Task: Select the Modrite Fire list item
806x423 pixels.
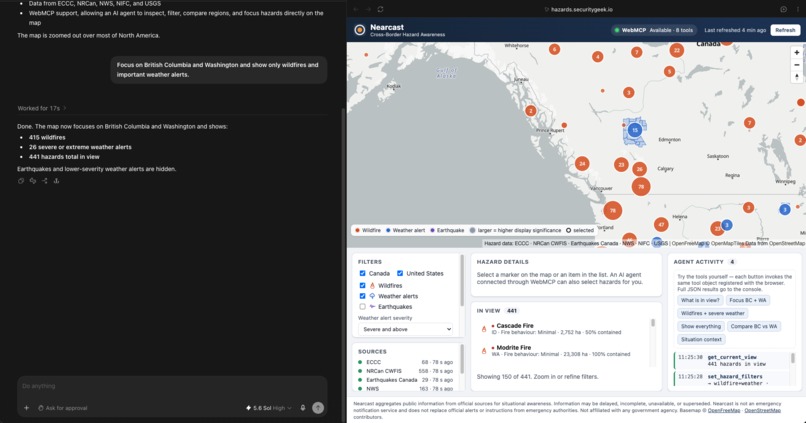Action: [563, 351]
